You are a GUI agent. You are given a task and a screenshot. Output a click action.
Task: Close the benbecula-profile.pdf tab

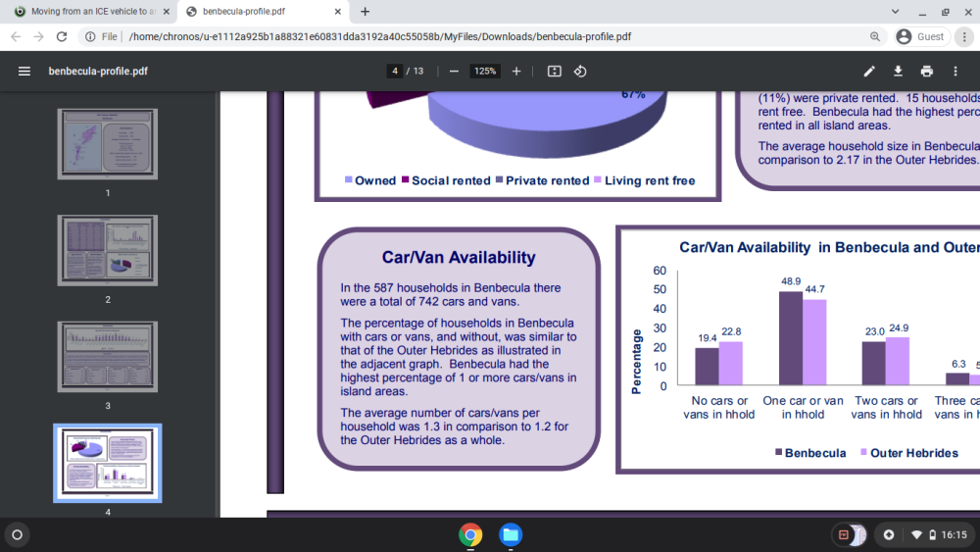tap(337, 11)
